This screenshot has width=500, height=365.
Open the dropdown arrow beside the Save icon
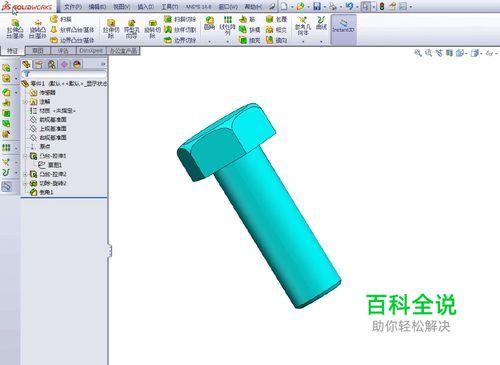coord(324,7)
